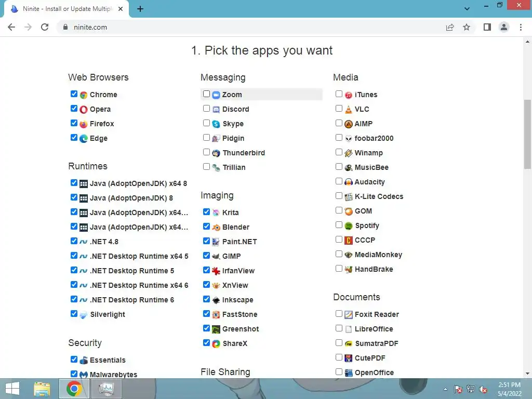532x399 pixels.
Task: Go back to the previous page
Action: (11, 27)
